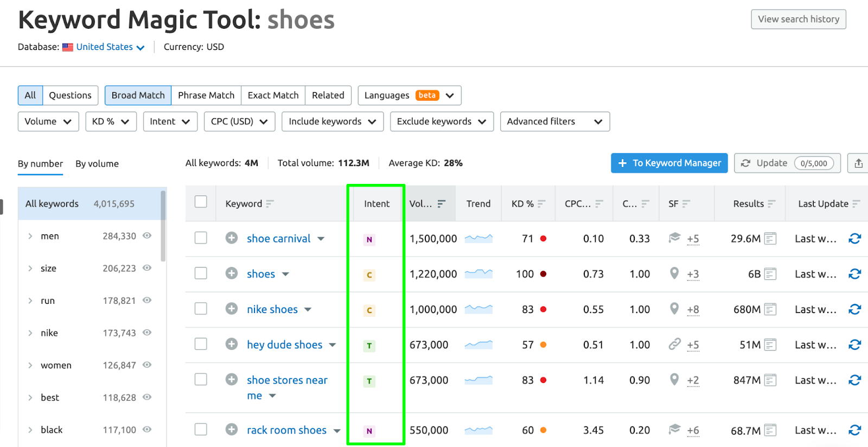868x447 pixels.
Task: Open SERP results icon for rack room shoes
Action: (770, 430)
